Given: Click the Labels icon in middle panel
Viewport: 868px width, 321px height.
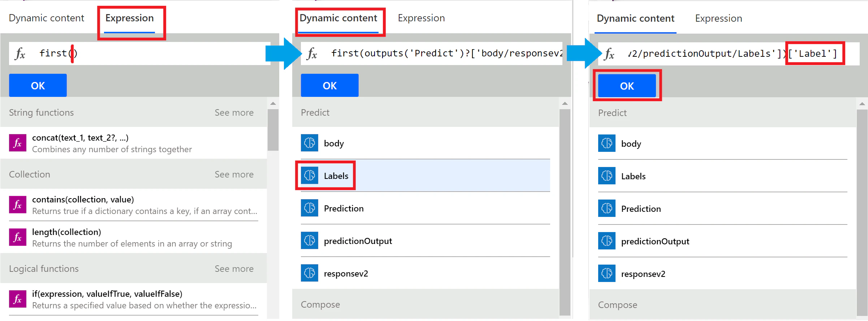Looking at the screenshot, I should pyautogui.click(x=310, y=175).
